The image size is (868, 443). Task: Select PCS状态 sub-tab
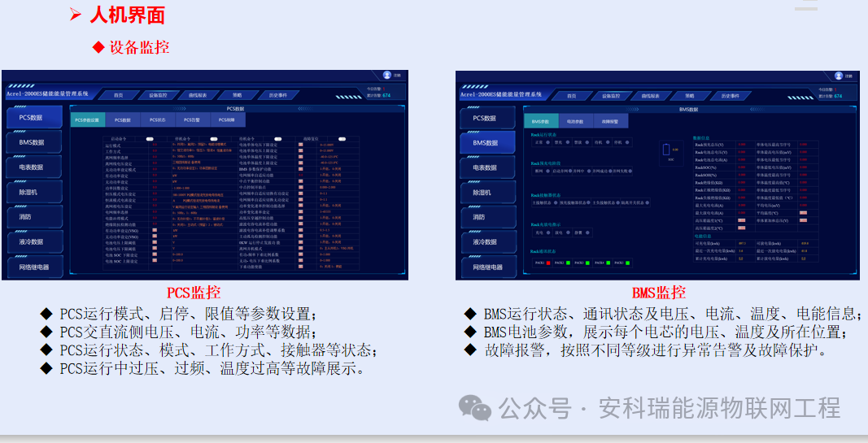pos(157,119)
